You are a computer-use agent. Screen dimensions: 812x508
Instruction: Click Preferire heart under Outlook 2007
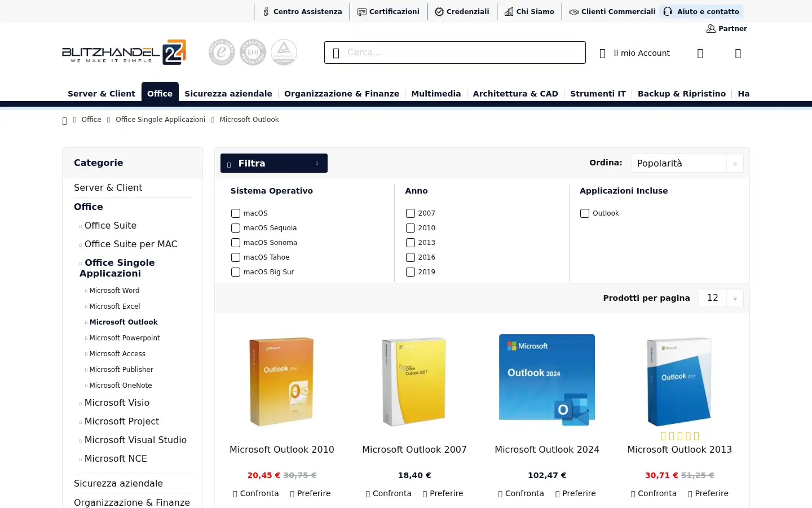coord(425,494)
